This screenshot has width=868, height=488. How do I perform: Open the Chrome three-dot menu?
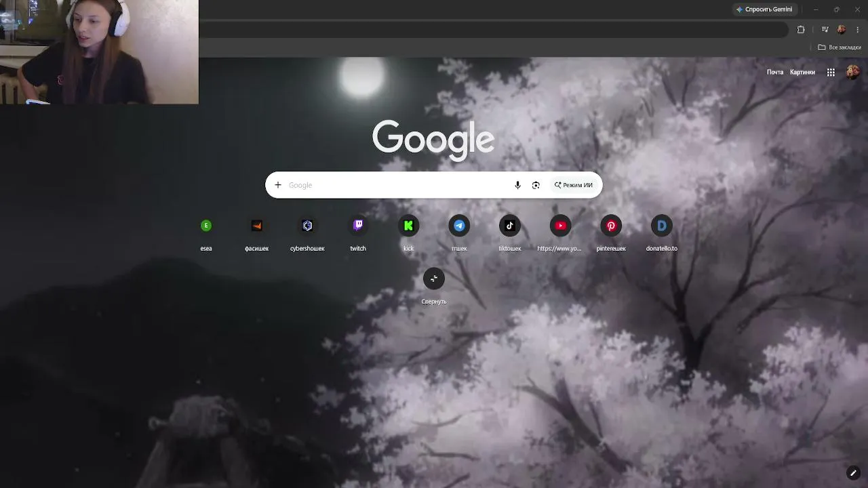click(x=858, y=30)
